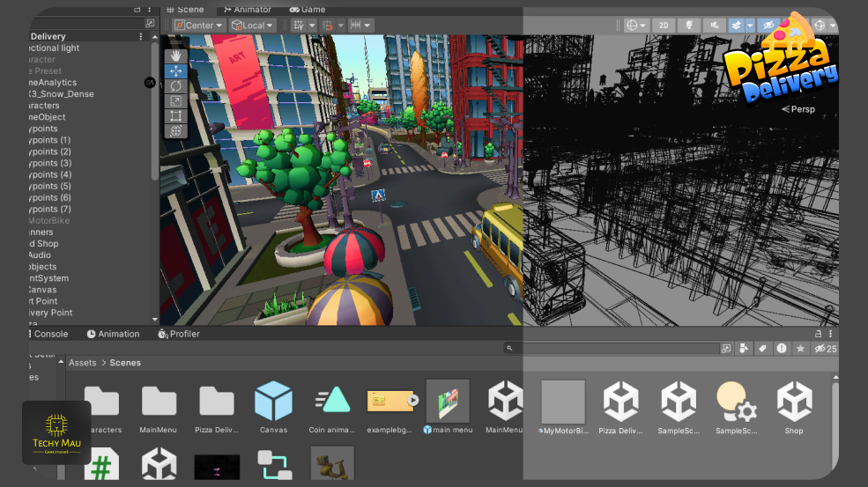The height and width of the screenshot is (487, 868).
Task: Click Assets in the breadcrumb path
Action: point(83,363)
